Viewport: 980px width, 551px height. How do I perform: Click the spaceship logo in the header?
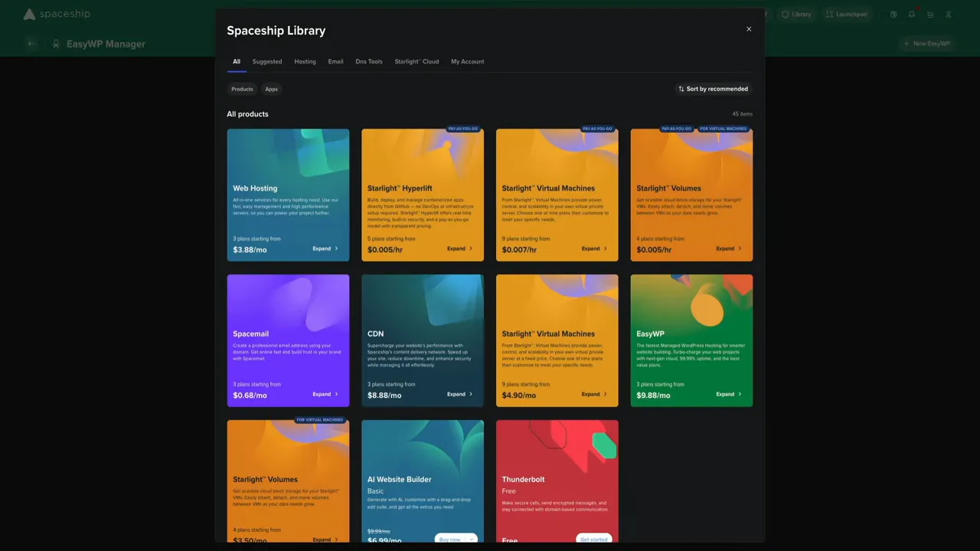click(56, 14)
